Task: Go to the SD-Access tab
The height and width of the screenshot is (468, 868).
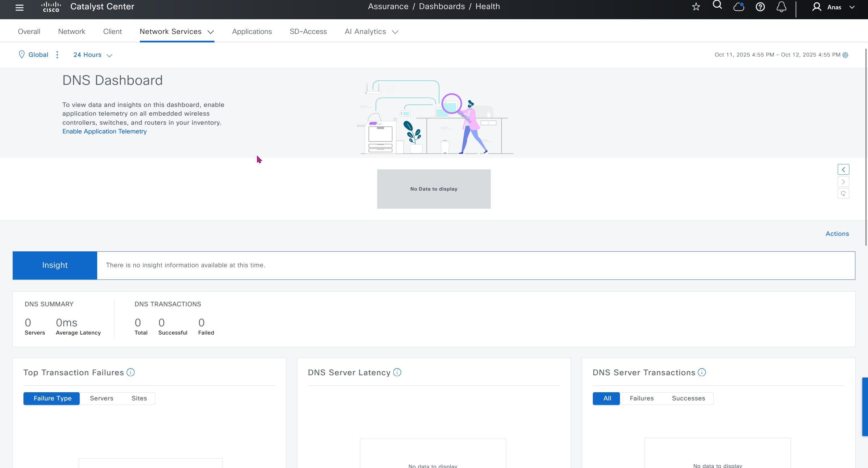Action: (308, 32)
